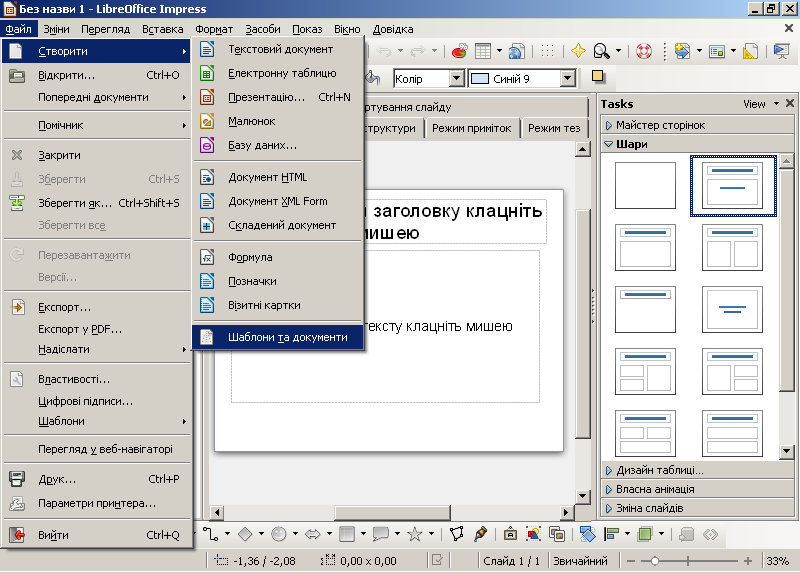Click the Властивості icon

(17, 379)
